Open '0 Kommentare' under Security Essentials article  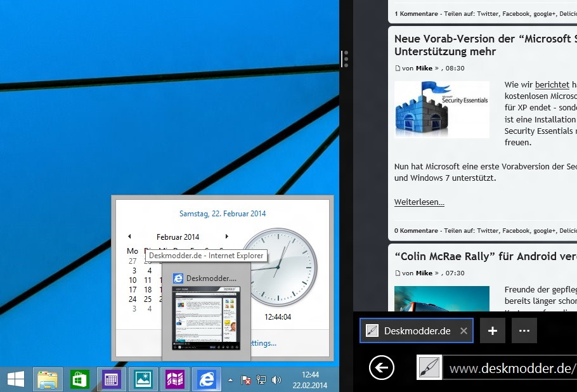click(416, 231)
